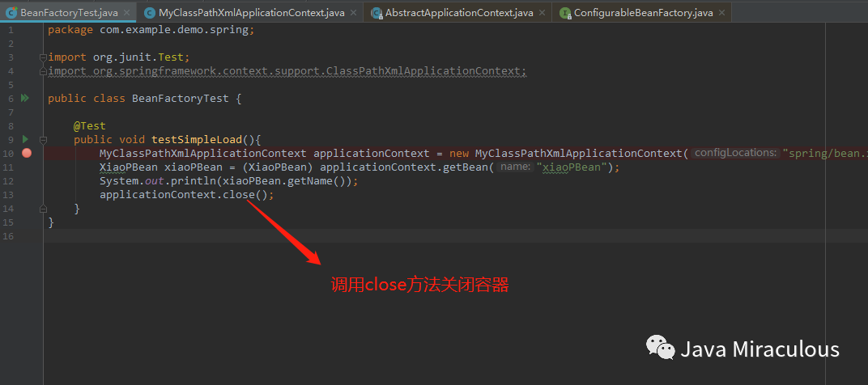The width and height of the screenshot is (868, 385).
Task: Close the AbstractApplicationContext.java tab
Action: (542, 12)
